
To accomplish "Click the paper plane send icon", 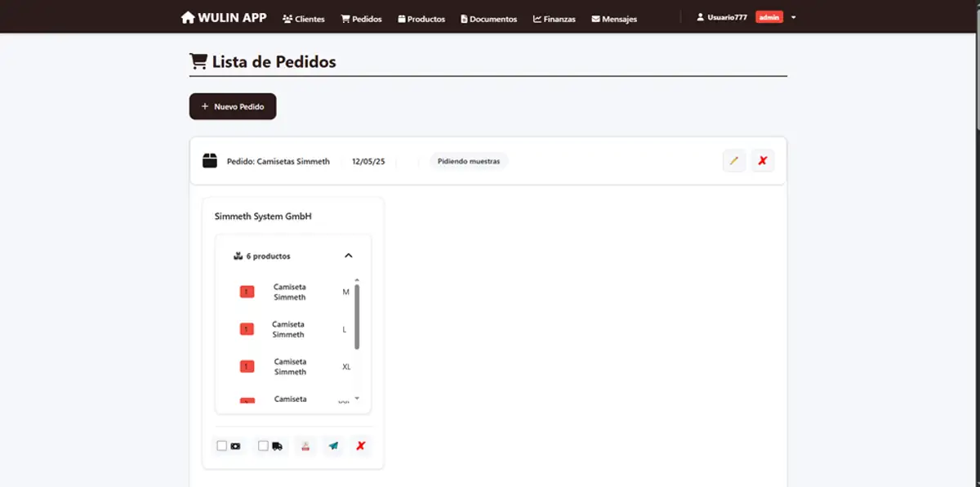I will tap(333, 446).
